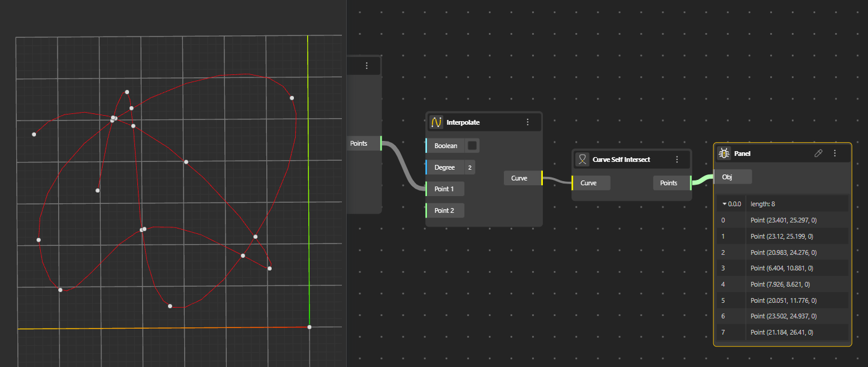
Task: Select the Panel row Point (21.184, 26.41, 0)
Action: tap(782, 332)
